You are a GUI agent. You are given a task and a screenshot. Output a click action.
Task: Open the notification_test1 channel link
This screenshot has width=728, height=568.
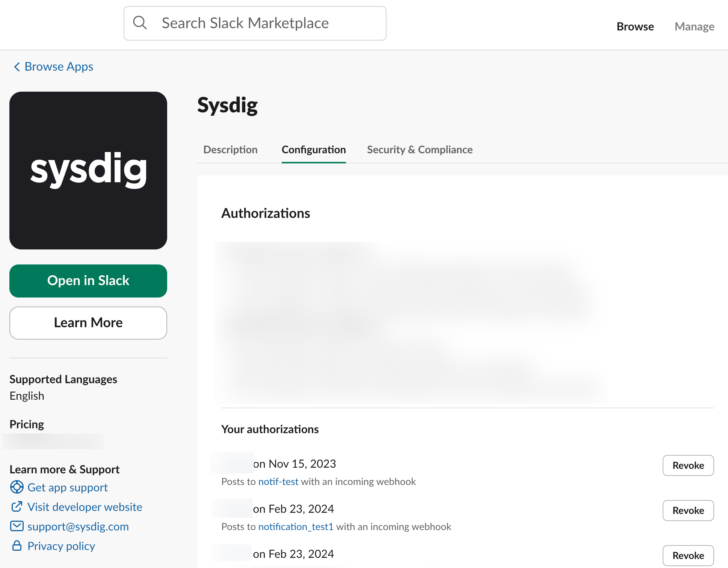click(296, 527)
